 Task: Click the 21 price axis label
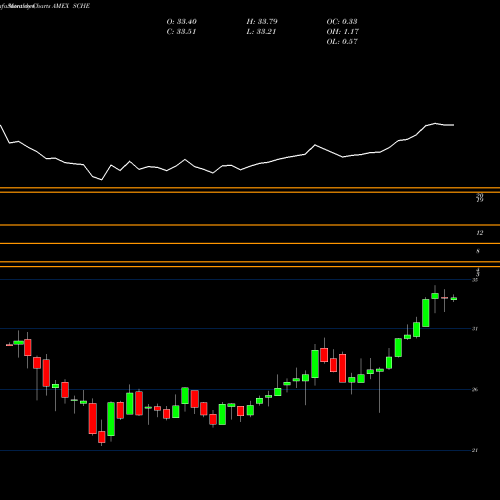(475, 450)
